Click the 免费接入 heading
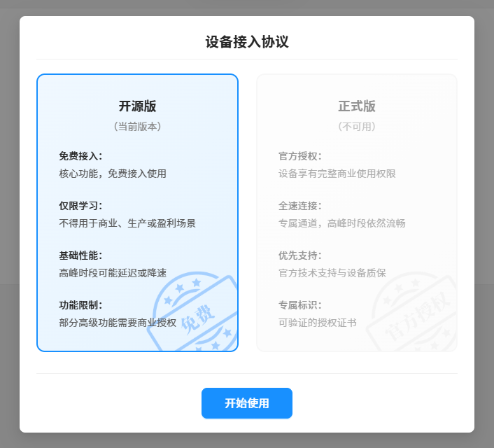Image resolution: width=494 pixels, height=448 pixels. (x=80, y=156)
